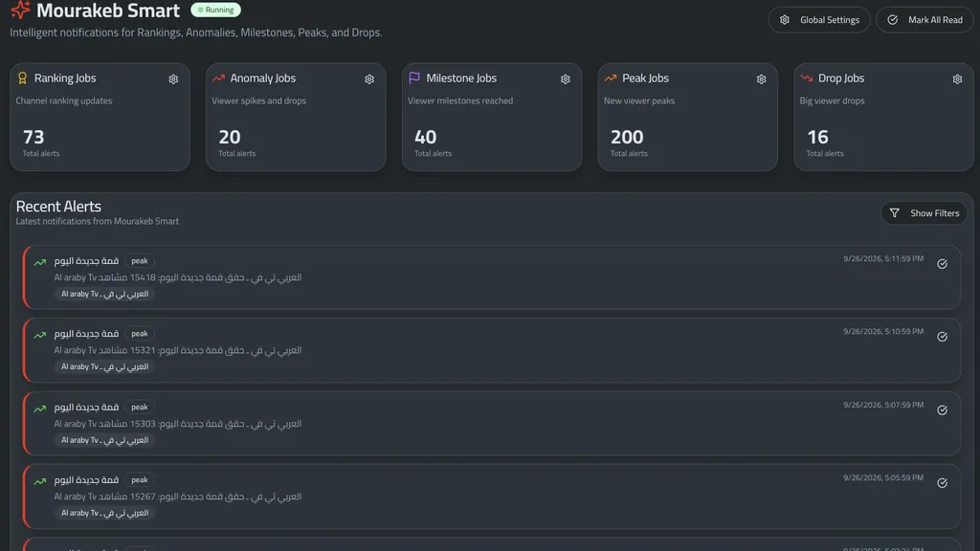Click the Ranking Jobs card title

(x=65, y=78)
